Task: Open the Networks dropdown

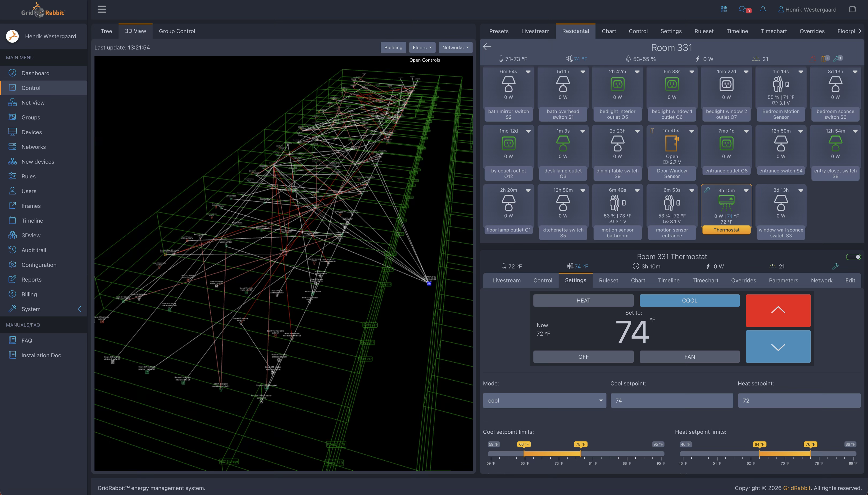Action: tap(455, 47)
